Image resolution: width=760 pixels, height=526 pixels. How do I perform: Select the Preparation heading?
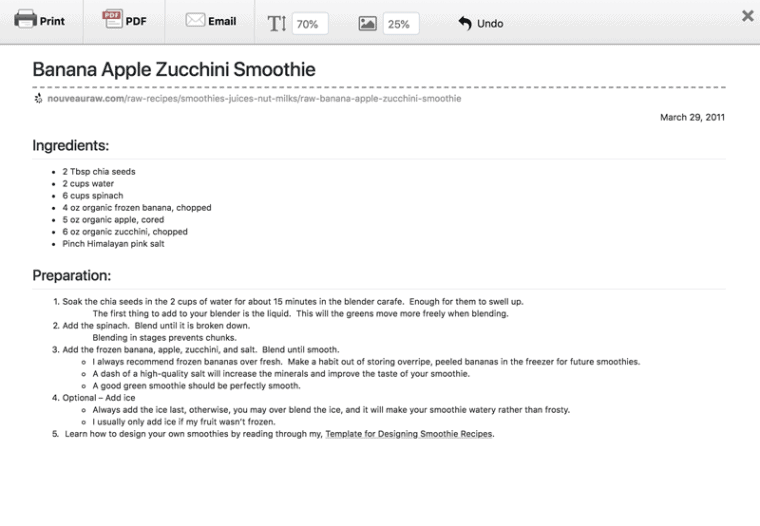tap(72, 275)
